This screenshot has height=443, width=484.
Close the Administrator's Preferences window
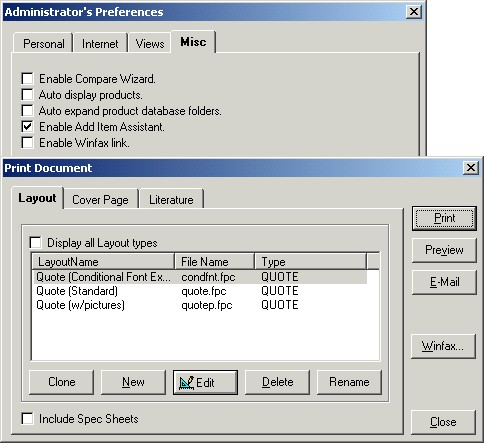point(414,12)
